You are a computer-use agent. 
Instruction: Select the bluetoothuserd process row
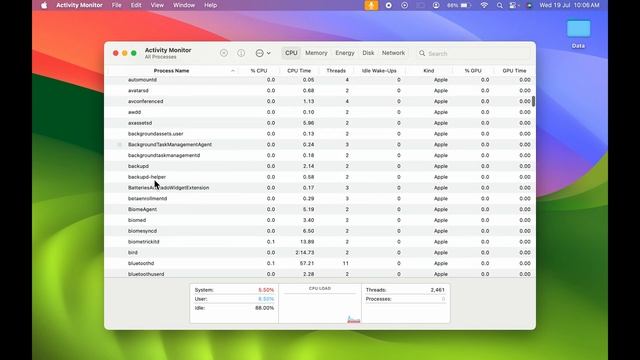[x=320, y=273]
